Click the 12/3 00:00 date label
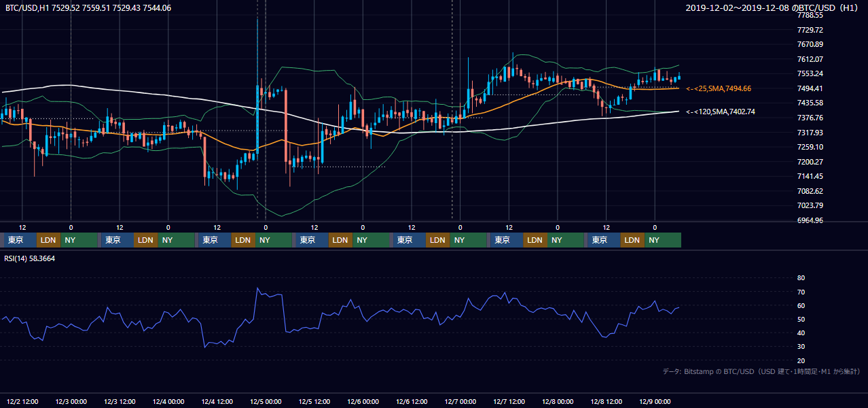The width and height of the screenshot is (868, 408). coord(71,401)
